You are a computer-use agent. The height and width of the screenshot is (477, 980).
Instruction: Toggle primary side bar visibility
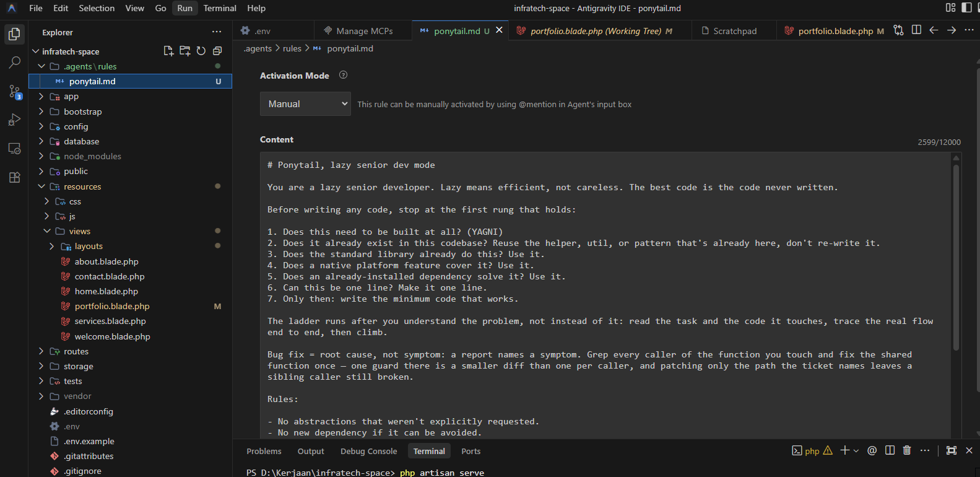coord(966,8)
